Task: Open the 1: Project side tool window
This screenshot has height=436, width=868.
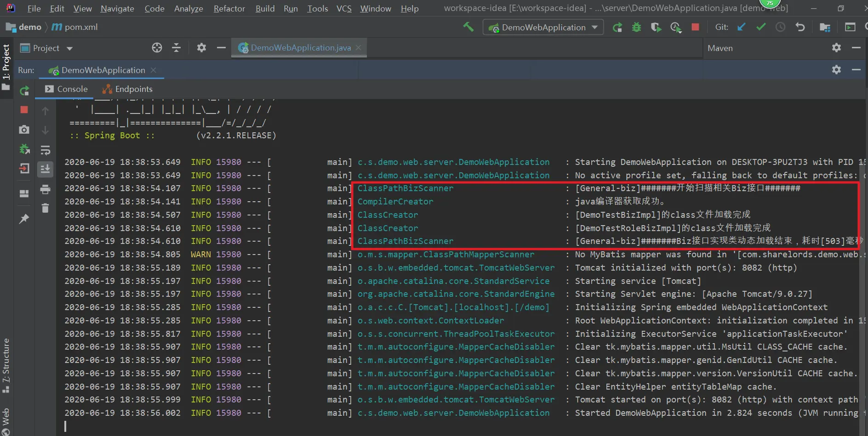Action: click(x=6, y=67)
